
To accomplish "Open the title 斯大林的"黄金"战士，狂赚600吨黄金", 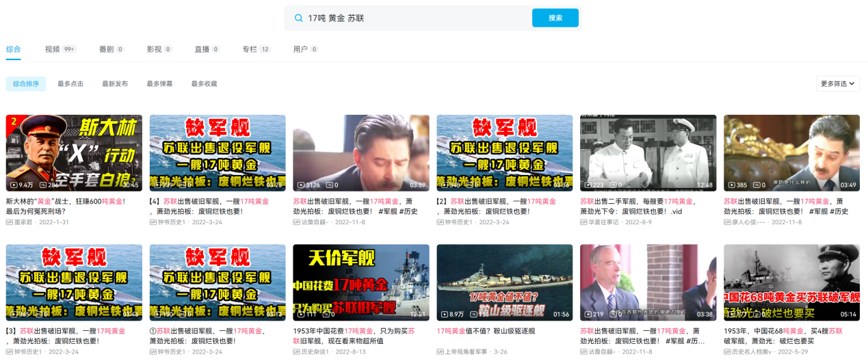I will click(66, 206).
